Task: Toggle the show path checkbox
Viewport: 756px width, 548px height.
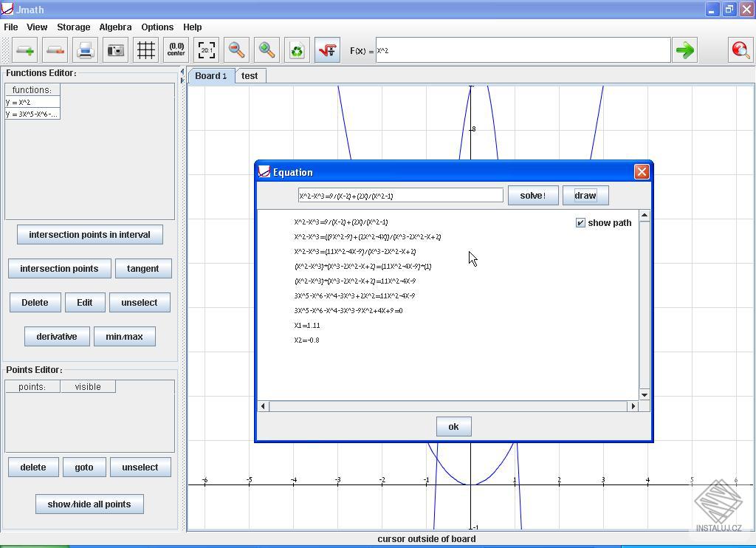Action: 580,222
